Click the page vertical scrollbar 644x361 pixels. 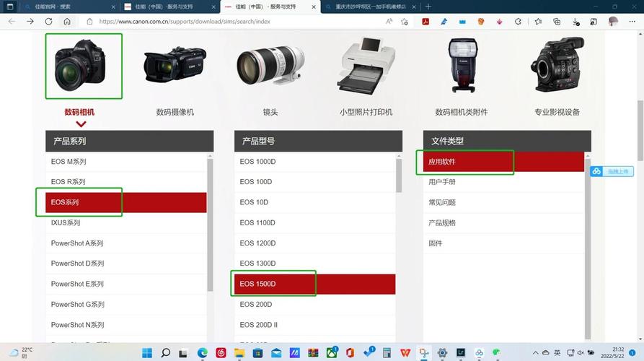point(640,130)
